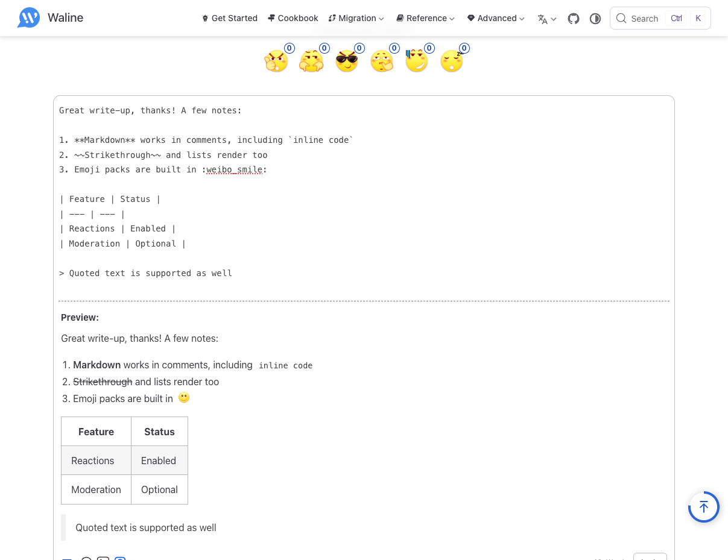React with the smirking sweat-lines emoji
Image resolution: width=728 pixels, height=560 pixels.
[417, 61]
